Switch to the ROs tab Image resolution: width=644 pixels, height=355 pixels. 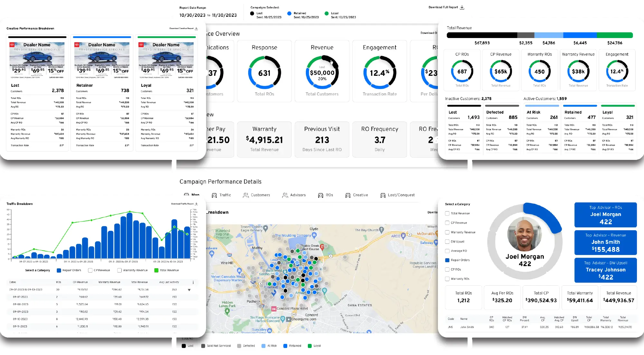click(325, 195)
